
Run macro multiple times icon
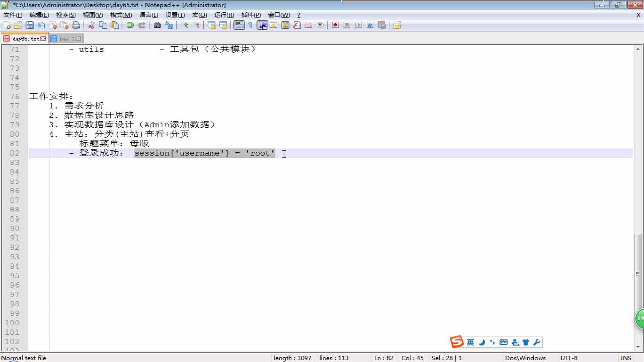coord(370,25)
